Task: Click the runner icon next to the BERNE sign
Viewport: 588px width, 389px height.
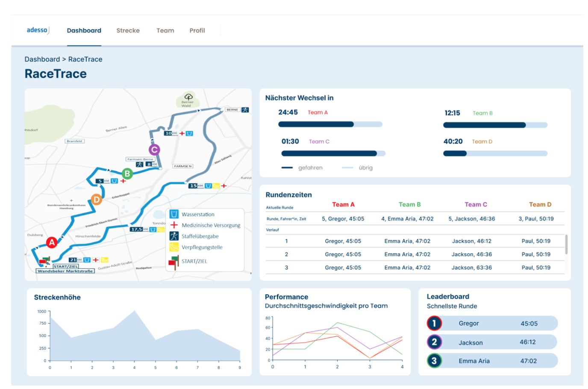Action: coord(245,109)
